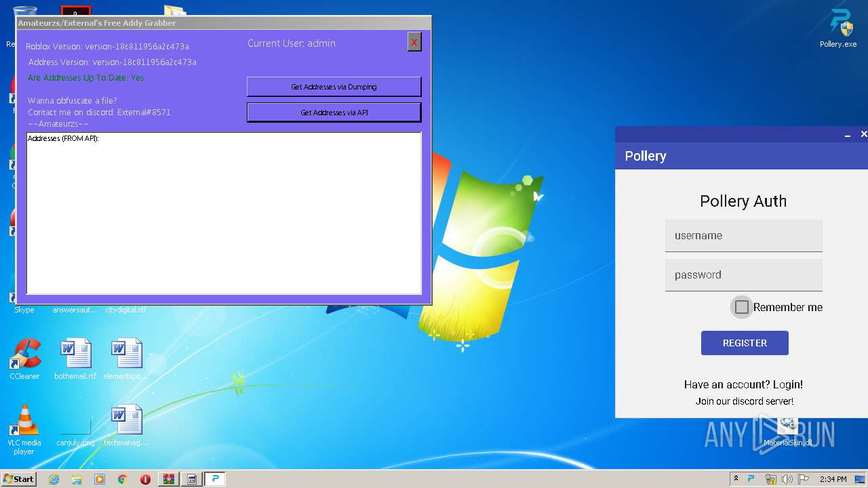868x488 pixels.
Task: Select the canjuly.png file icon
Action: [x=75, y=432]
